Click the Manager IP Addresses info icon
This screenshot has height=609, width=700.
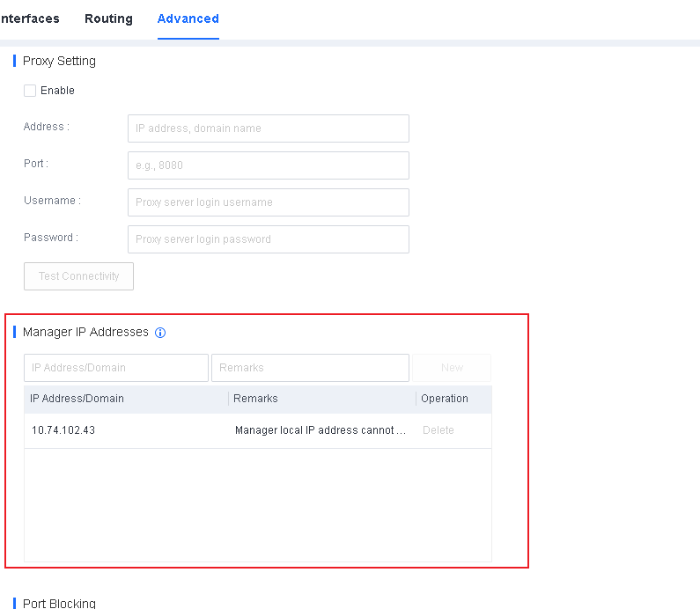coord(160,333)
